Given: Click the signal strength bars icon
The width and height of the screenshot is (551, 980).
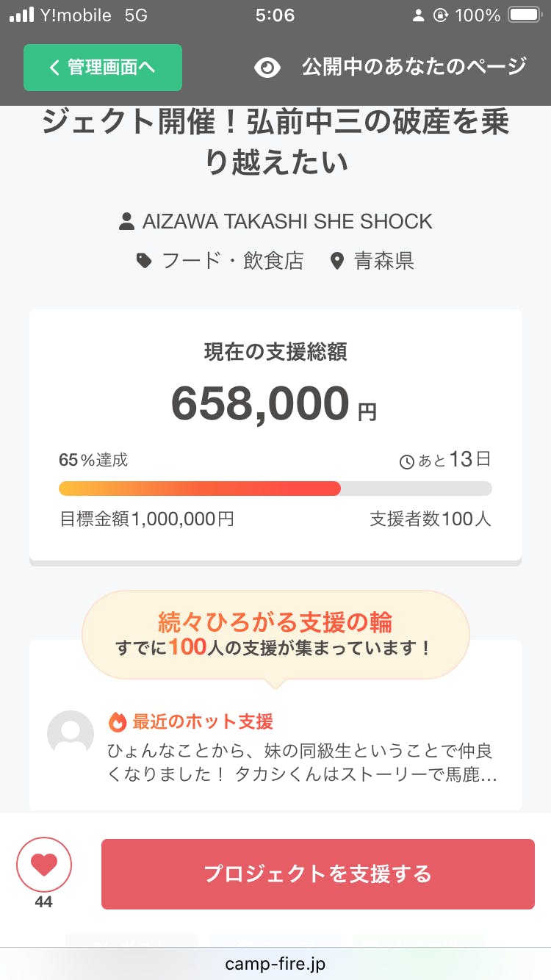Looking at the screenshot, I should click(x=22, y=15).
